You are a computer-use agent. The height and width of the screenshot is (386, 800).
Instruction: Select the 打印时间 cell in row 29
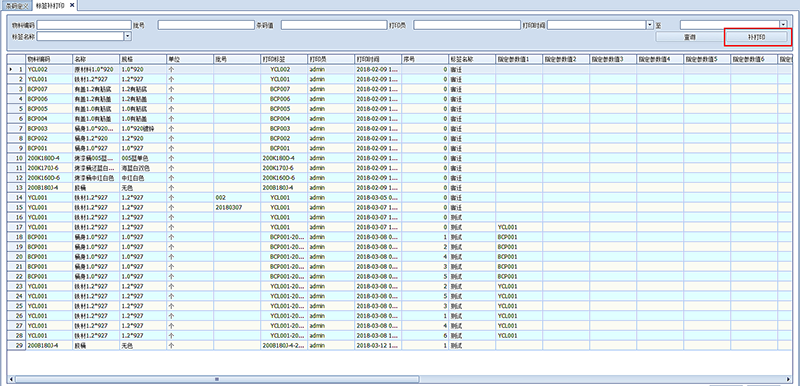coord(378,346)
